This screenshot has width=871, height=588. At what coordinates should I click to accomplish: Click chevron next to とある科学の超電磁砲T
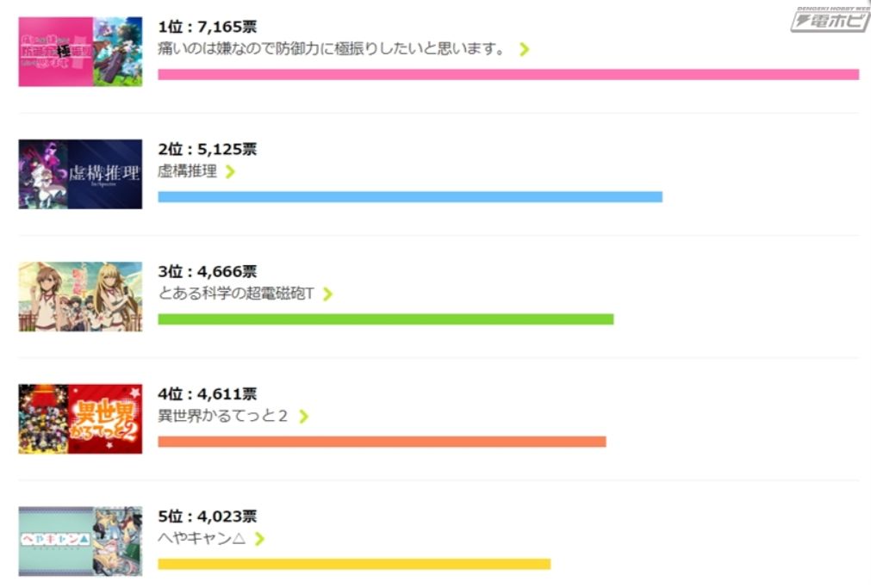[x=327, y=294]
